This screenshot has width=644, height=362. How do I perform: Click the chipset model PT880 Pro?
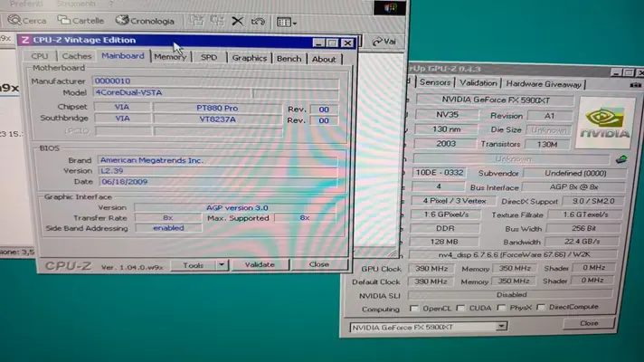[217, 108]
